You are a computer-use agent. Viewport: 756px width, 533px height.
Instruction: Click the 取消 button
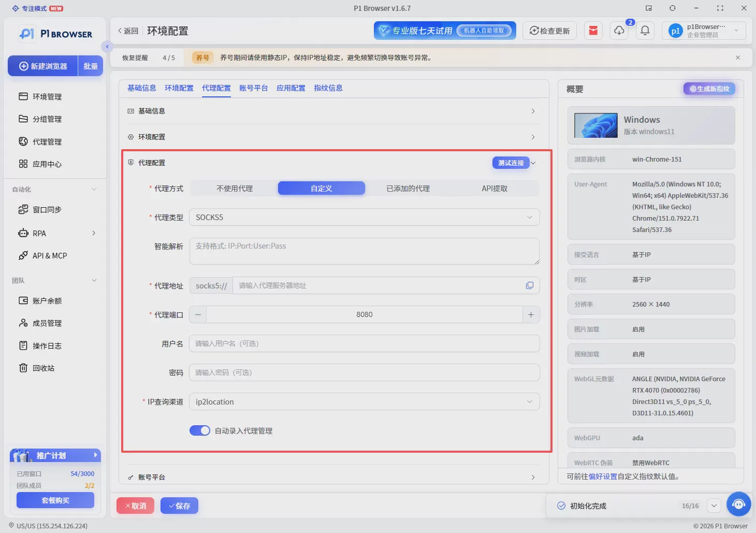(135, 506)
